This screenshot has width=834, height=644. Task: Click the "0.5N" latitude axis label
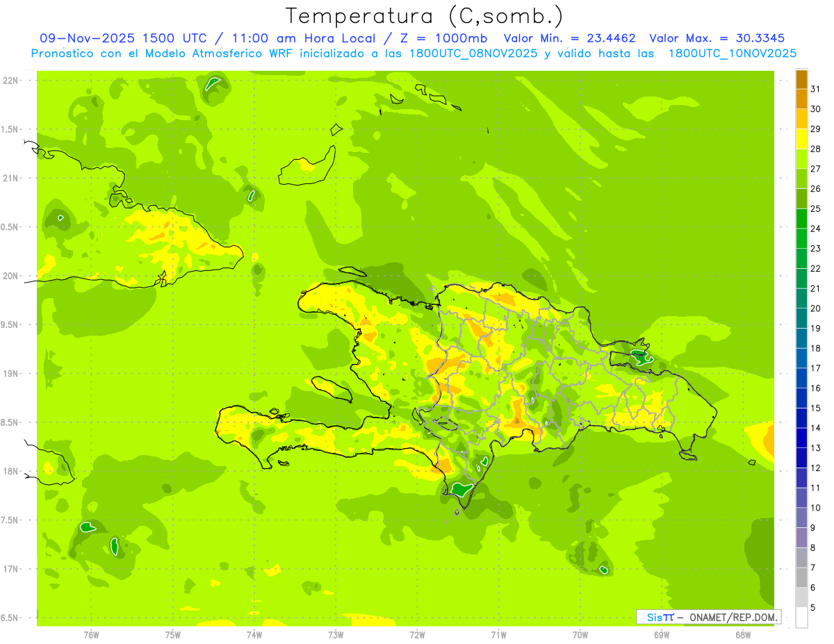pos(11,227)
